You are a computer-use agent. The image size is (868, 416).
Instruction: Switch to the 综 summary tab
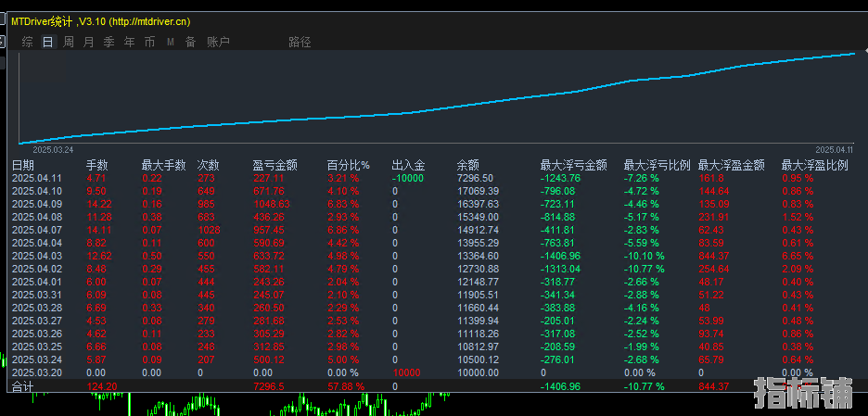(28, 42)
